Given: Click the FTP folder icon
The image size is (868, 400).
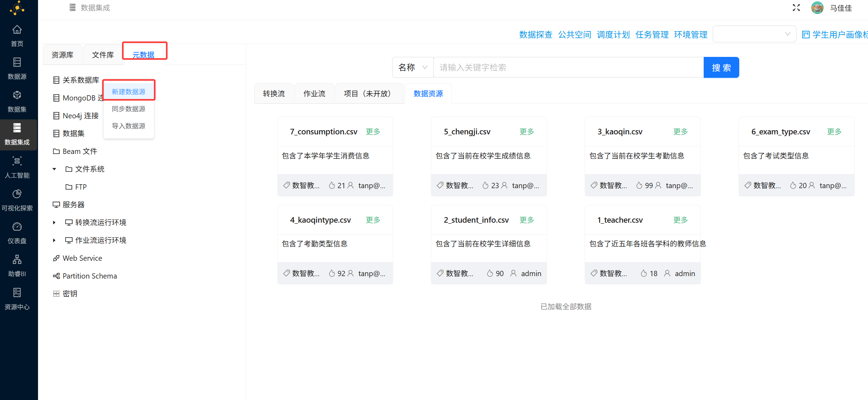Looking at the screenshot, I should coord(69,187).
